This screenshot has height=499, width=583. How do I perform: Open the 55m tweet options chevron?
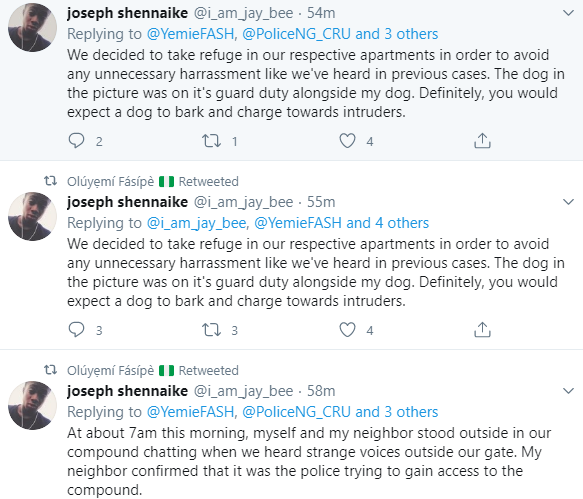click(x=568, y=202)
